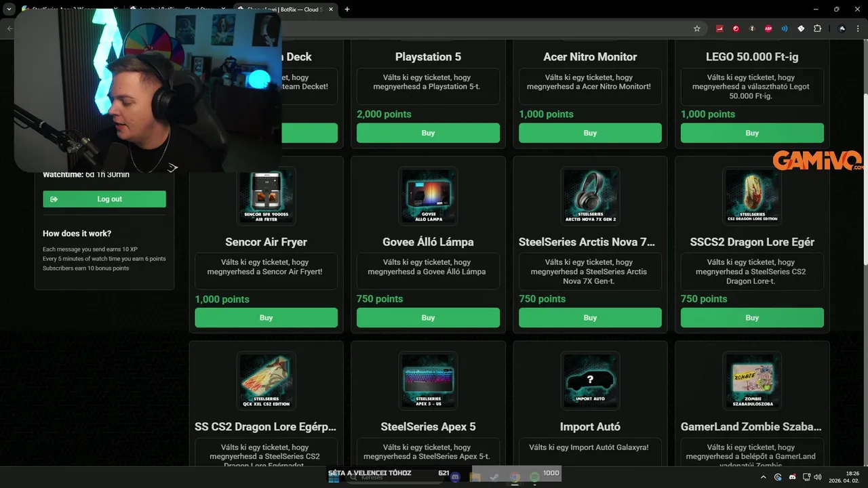Open the Windows Start menu
868x488 pixels.
[334, 477]
